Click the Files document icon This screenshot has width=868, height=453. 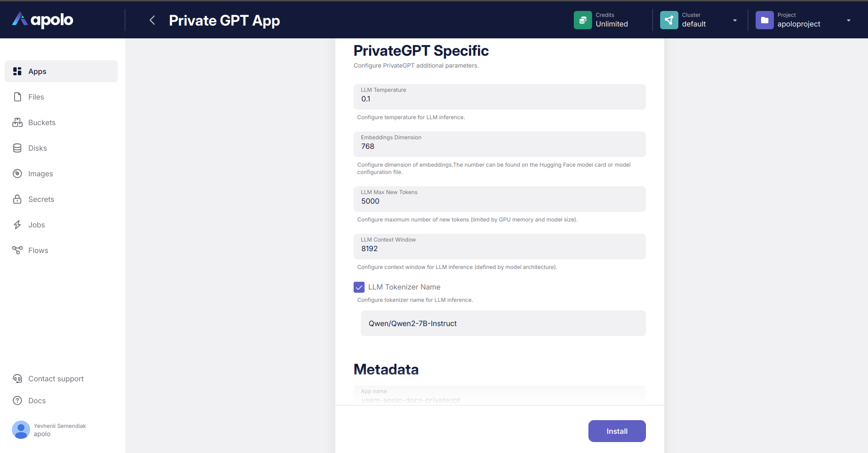coord(17,97)
